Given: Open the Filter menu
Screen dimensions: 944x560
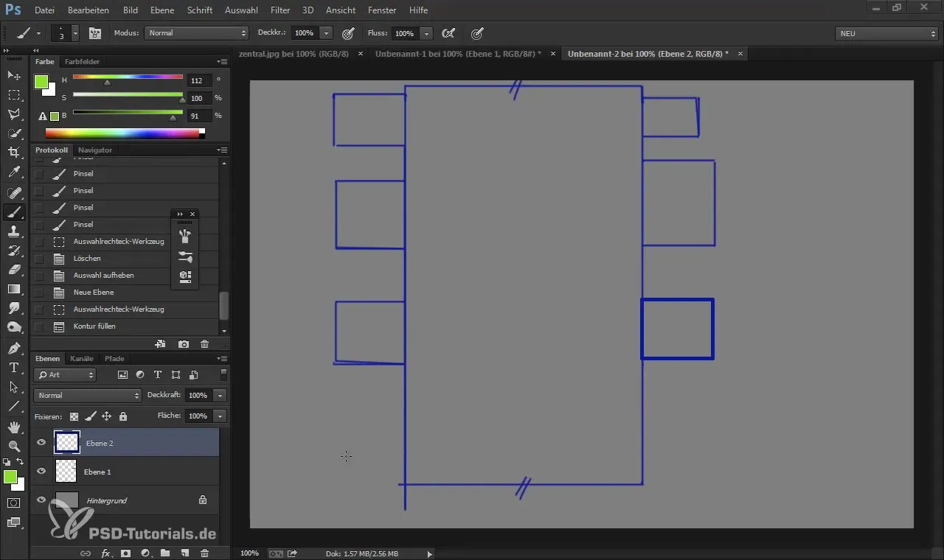Looking at the screenshot, I should pyautogui.click(x=280, y=10).
